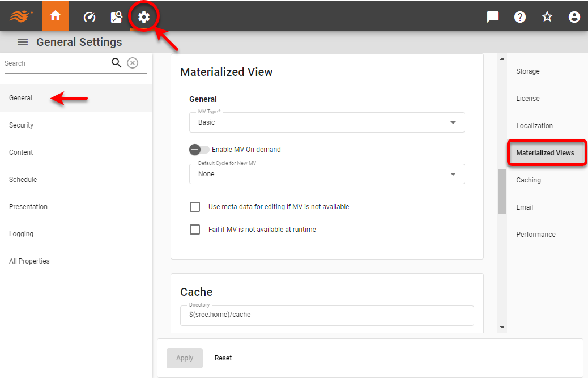Click inside the Cache Directory field
The image size is (588, 378).
point(327,316)
